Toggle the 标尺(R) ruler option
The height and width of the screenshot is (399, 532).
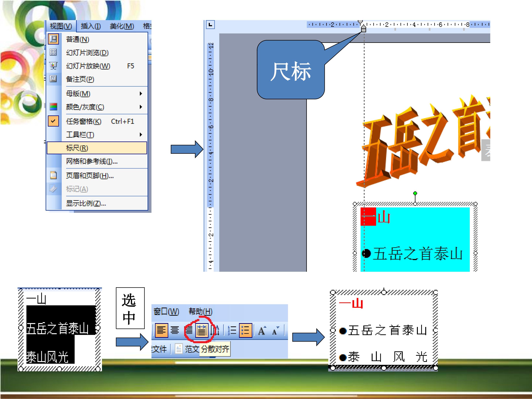97,148
